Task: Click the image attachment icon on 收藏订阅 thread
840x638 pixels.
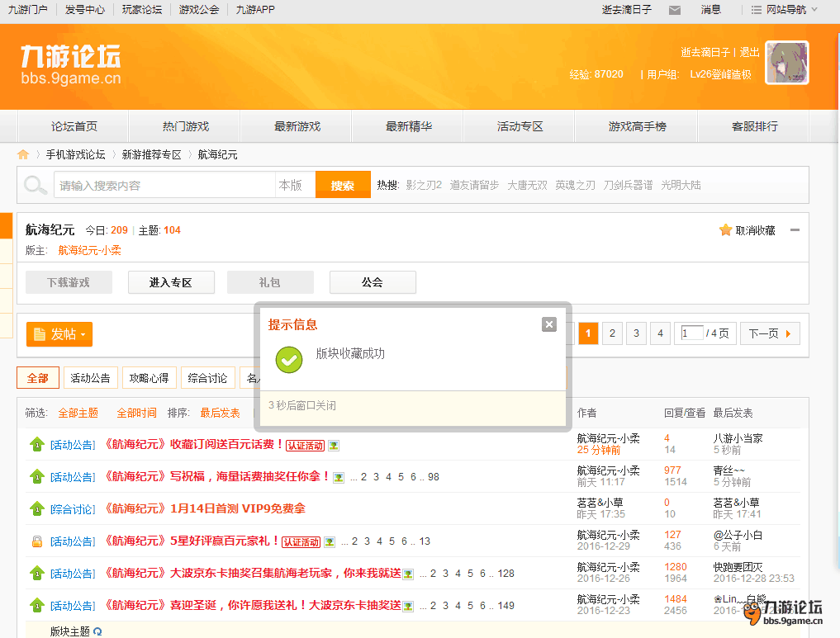Action: pos(334,446)
